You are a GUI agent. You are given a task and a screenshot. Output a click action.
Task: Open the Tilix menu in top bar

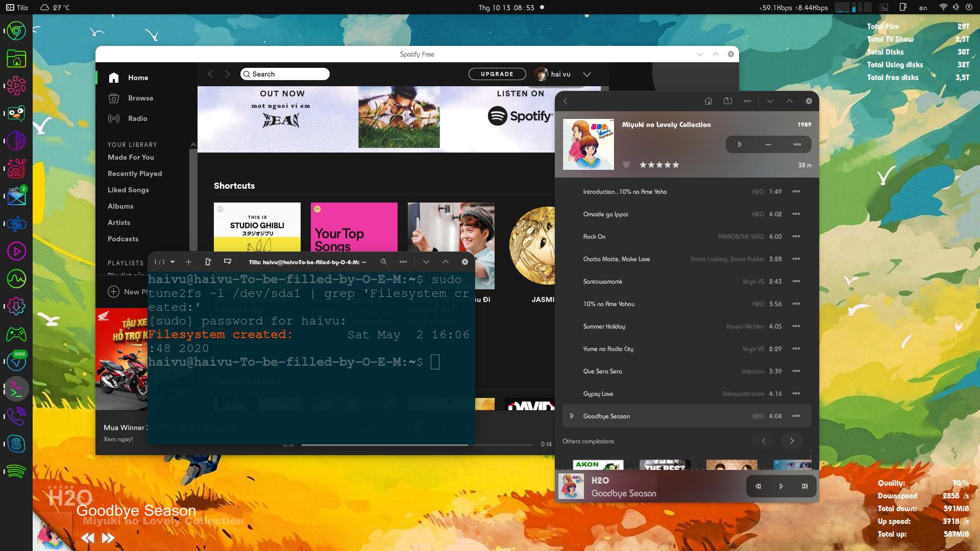pyautogui.click(x=17, y=8)
